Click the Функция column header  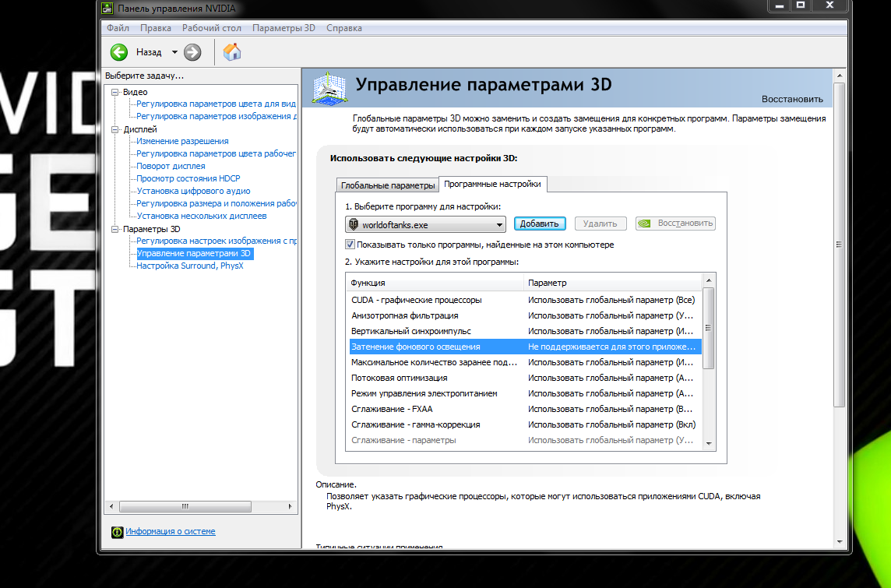[x=435, y=283]
